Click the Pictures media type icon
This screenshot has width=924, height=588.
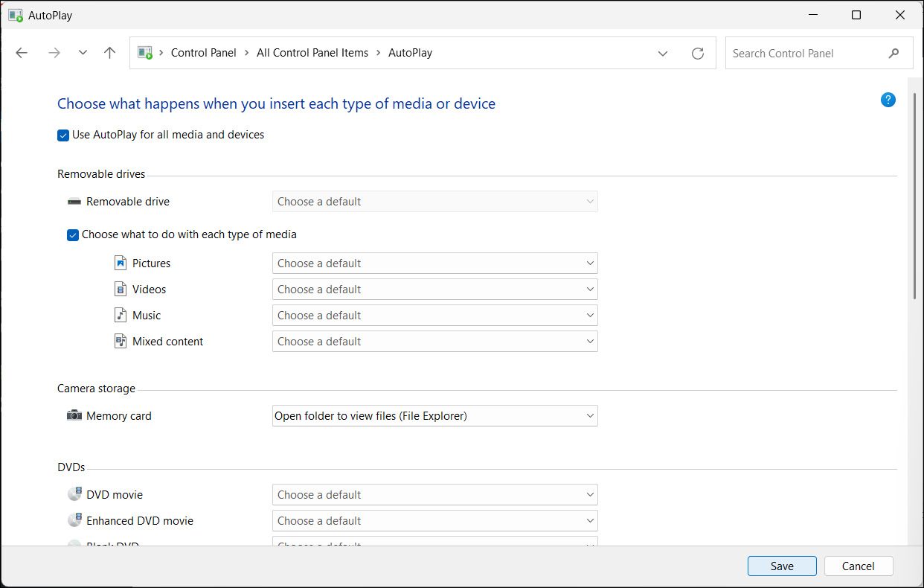click(x=121, y=263)
